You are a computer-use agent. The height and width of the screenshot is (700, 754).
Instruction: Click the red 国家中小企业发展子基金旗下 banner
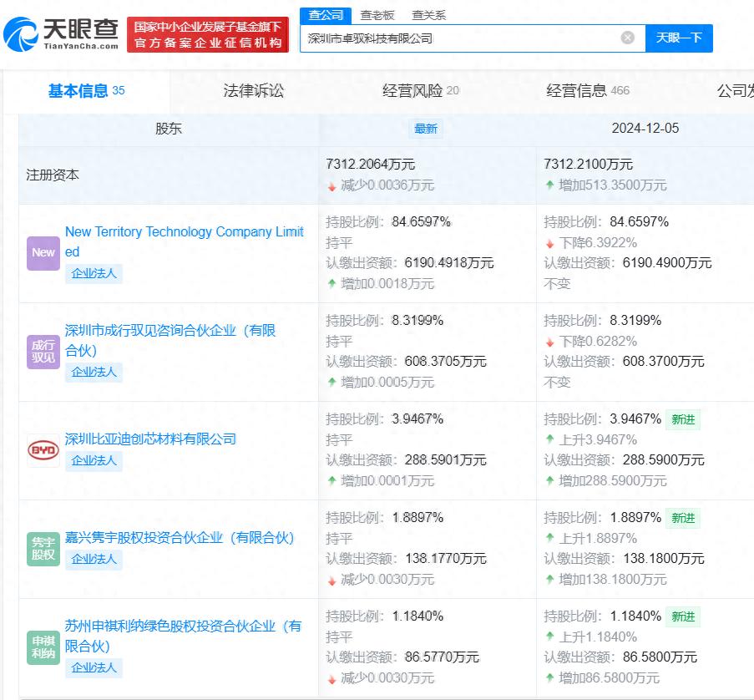coord(208,34)
